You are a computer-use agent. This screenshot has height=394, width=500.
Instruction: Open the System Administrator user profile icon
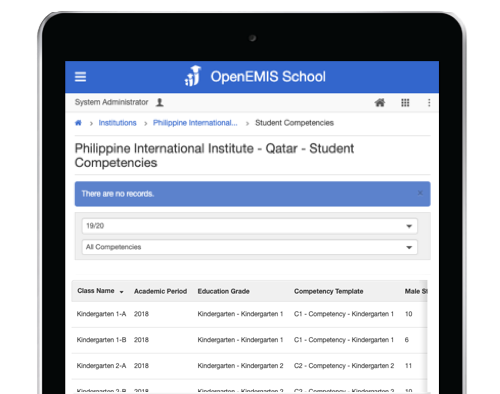[160, 102]
